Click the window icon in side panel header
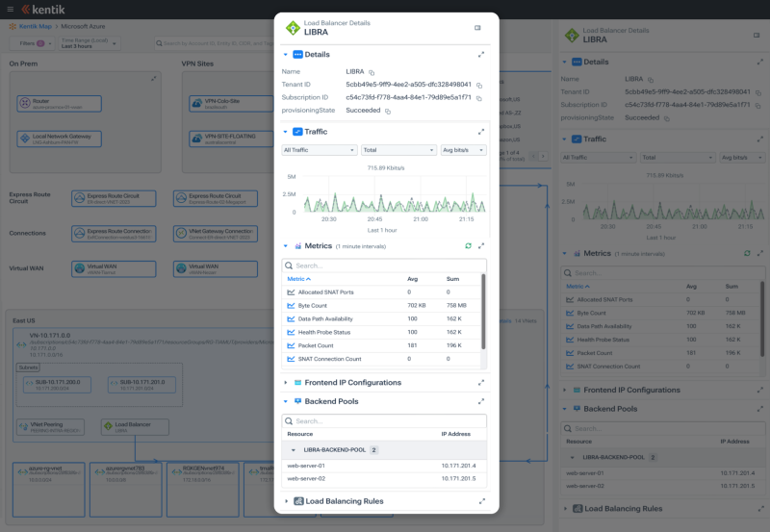 pos(757,36)
